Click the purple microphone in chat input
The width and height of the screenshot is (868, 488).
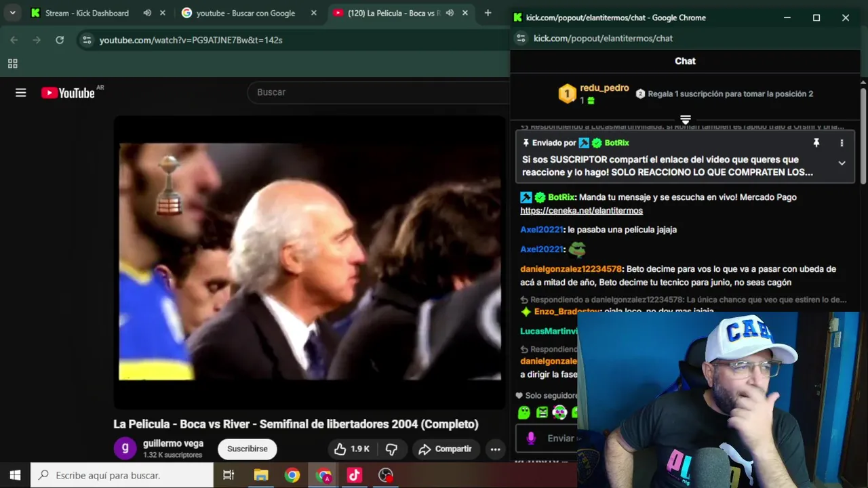pyautogui.click(x=531, y=439)
